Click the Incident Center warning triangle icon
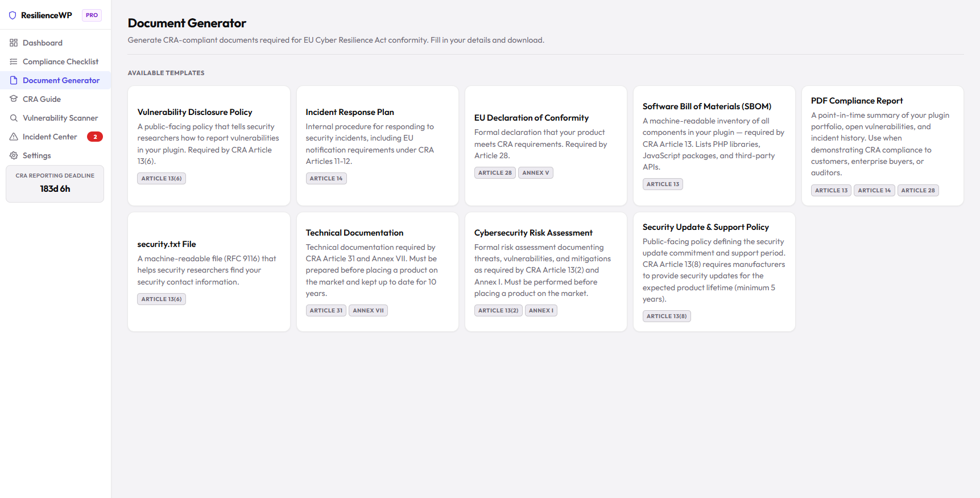 pos(14,137)
